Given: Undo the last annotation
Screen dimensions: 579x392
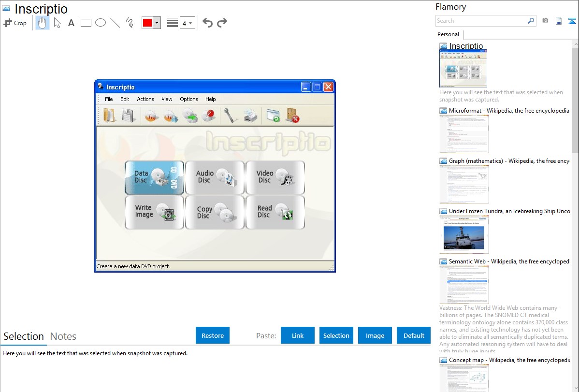Looking at the screenshot, I should (207, 23).
